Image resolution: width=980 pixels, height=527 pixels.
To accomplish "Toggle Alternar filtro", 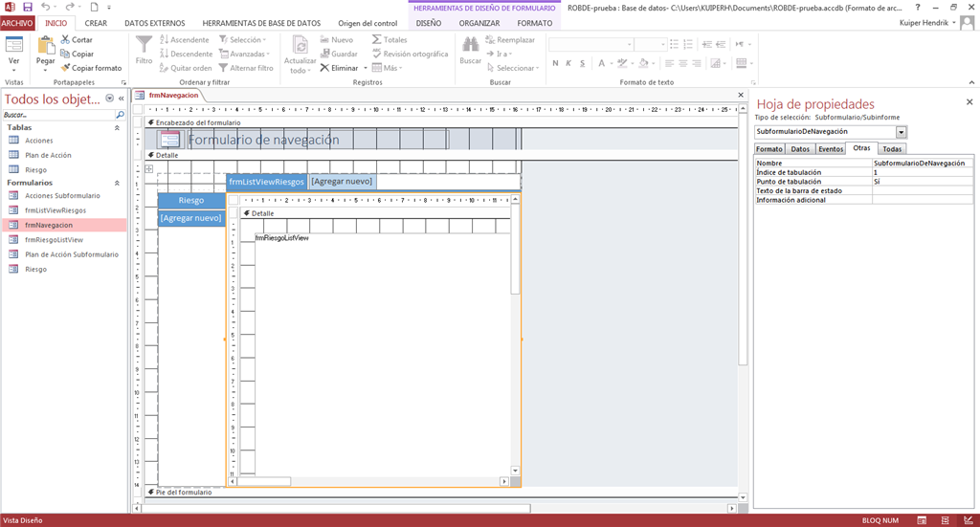I will pyautogui.click(x=246, y=68).
